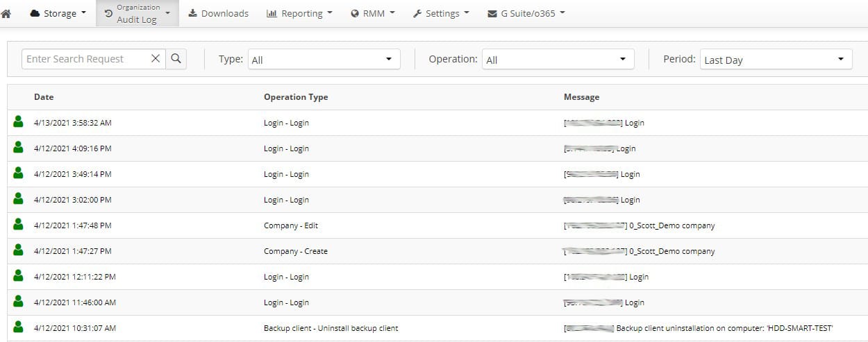Click the user icon in the 4:09:16 PM row
Screen dimensions: 868x342
pos(18,148)
